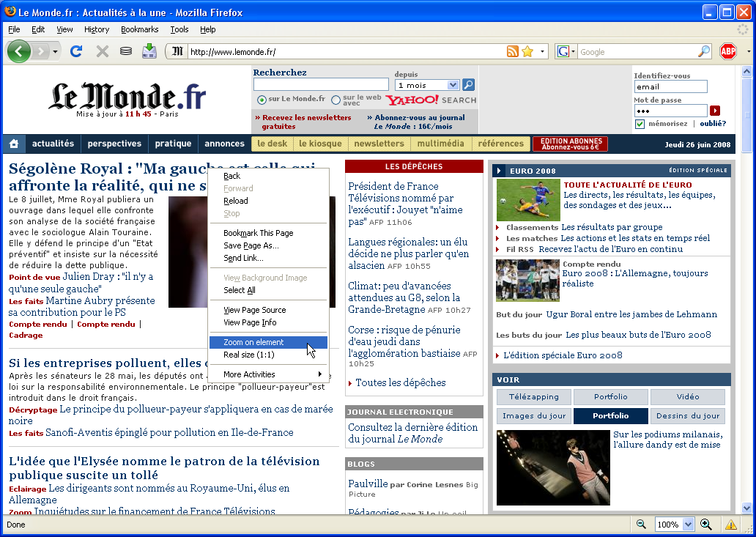
Task: Expand the More Activities submenu
Action: (269, 374)
